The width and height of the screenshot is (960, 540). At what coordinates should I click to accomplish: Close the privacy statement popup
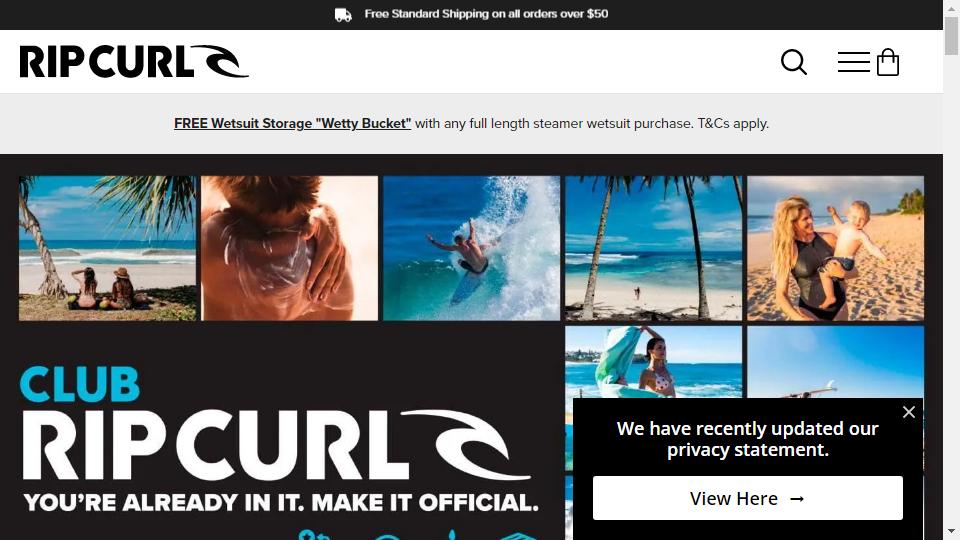[x=909, y=412]
